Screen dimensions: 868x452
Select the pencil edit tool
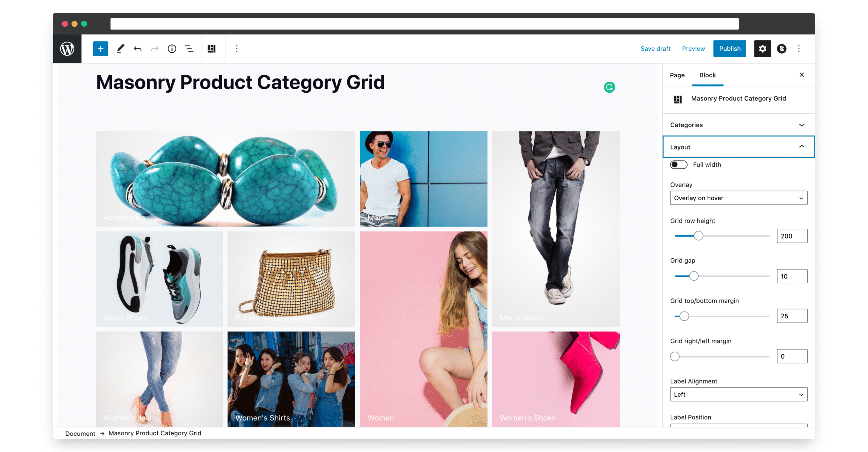point(120,49)
